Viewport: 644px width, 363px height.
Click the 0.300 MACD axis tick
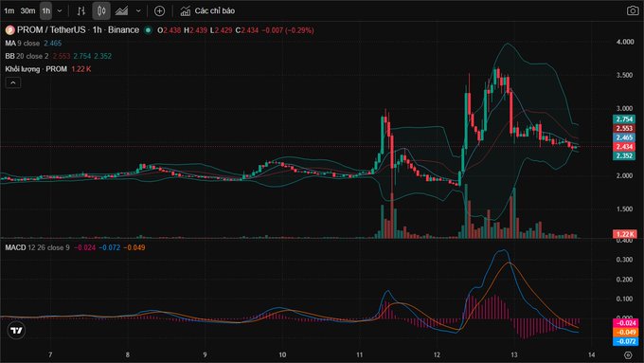tap(625, 260)
